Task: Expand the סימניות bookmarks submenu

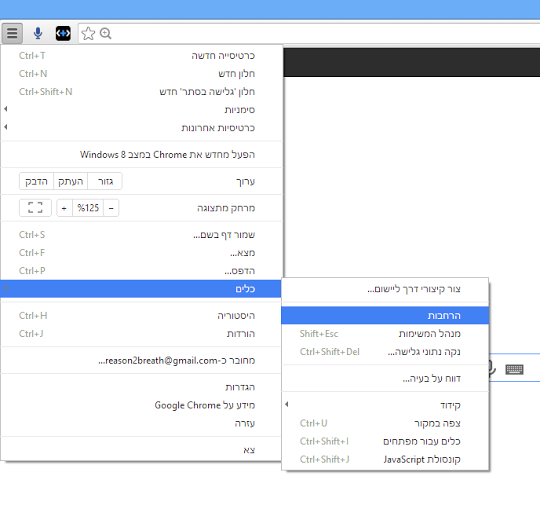Action: [141, 110]
